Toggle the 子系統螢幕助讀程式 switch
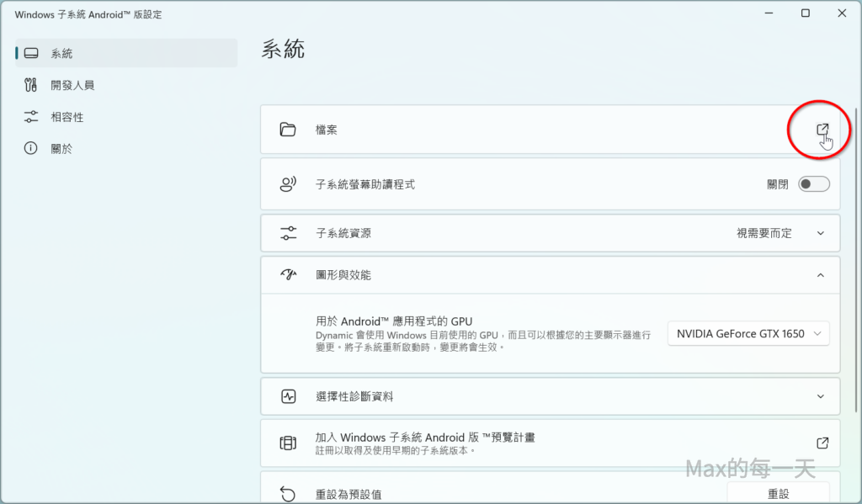Viewport: 862px width, 504px height. 814,184
